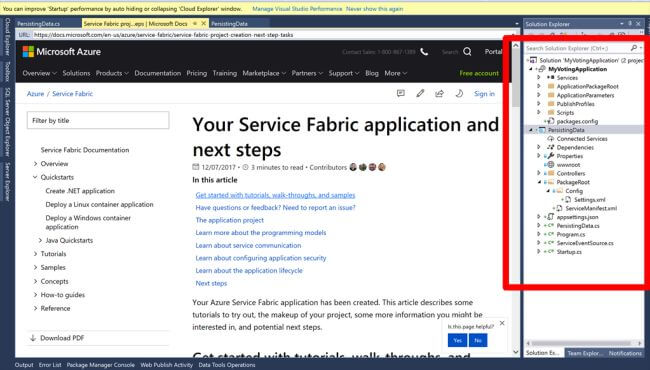Click the browser URL address field

coord(272,35)
